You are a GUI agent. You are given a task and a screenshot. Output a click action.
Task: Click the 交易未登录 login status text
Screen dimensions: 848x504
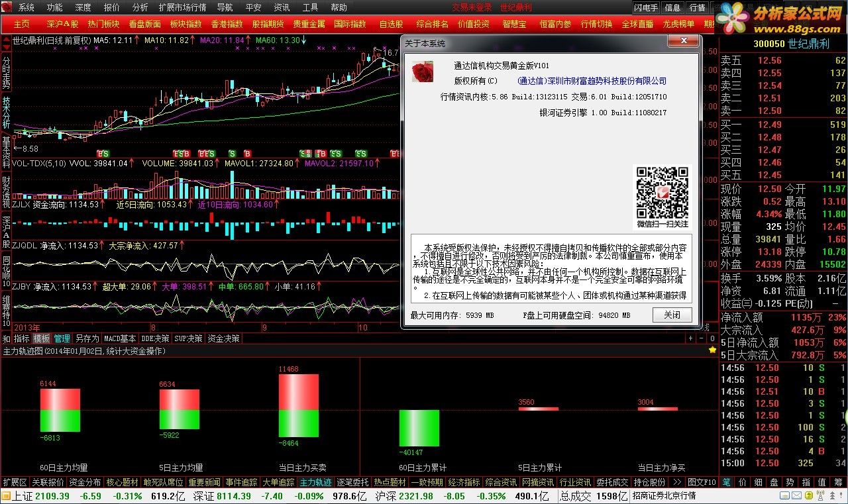pyautogui.click(x=472, y=7)
